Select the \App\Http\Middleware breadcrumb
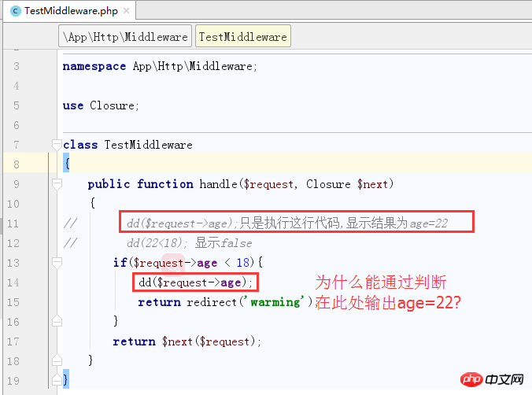The width and height of the screenshot is (532, 395). click(125, 37)
